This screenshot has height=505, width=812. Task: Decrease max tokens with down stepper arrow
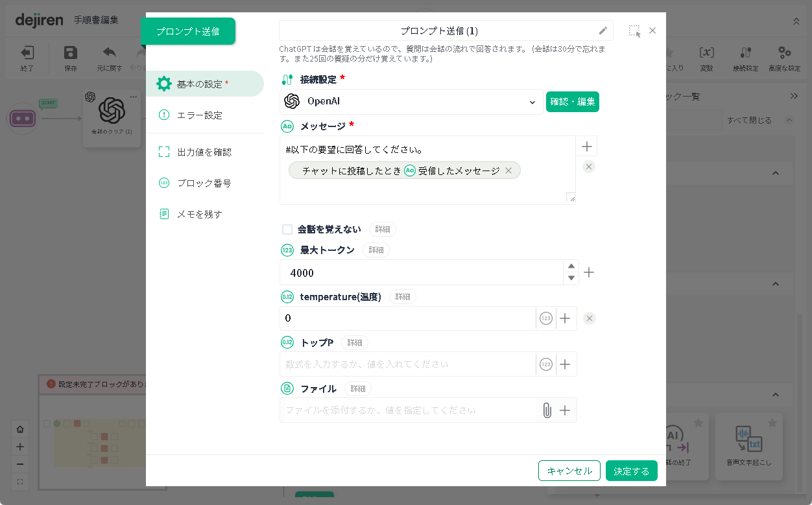click(x=571, y=278)
